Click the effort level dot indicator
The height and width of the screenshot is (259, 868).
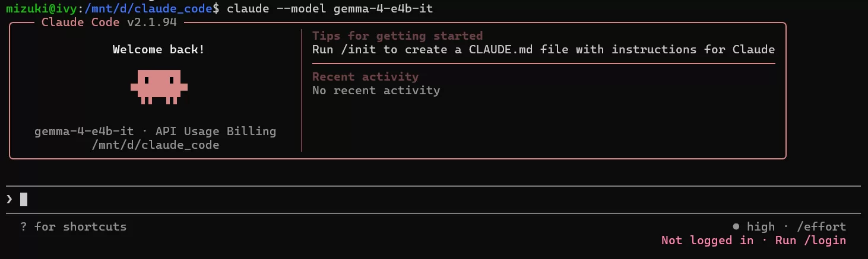click(736, 226)
